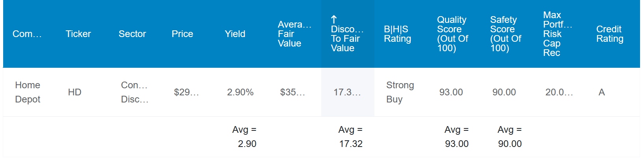This screenshot has width=644, height=158.
Task: Click the Avg = 2.90 yield footer
Action: tap(244, 137)
